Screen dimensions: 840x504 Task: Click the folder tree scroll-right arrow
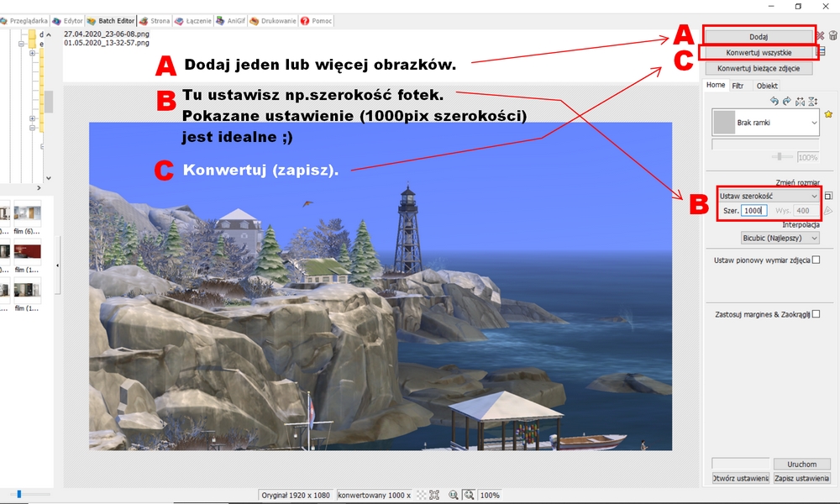(39, 188)
